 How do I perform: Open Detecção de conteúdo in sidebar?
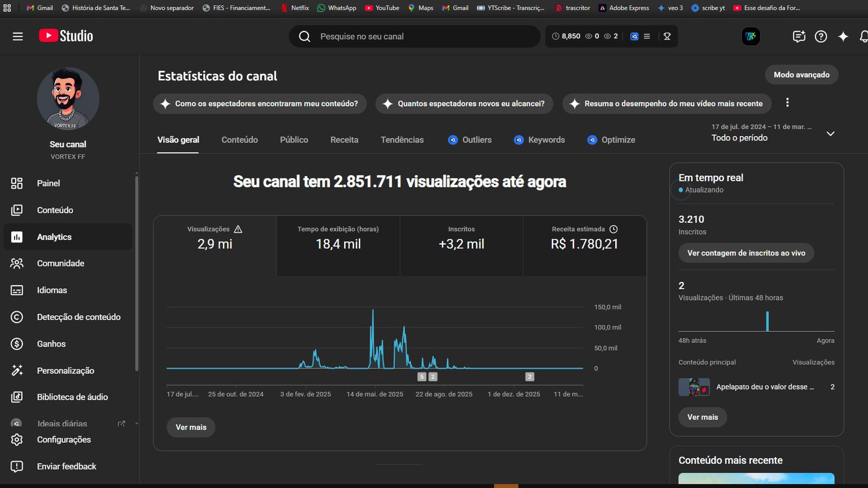pyautogui.click(x=68, y=317)
